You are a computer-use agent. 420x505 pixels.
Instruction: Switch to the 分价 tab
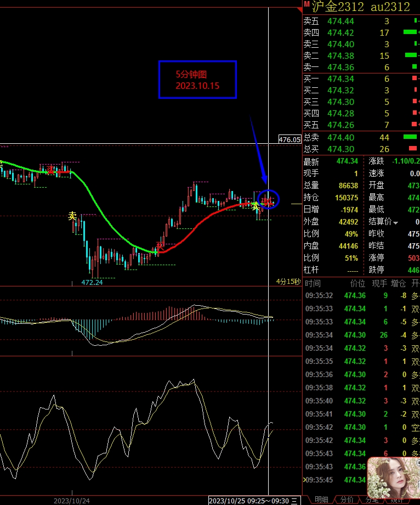(x=347, y=500)
